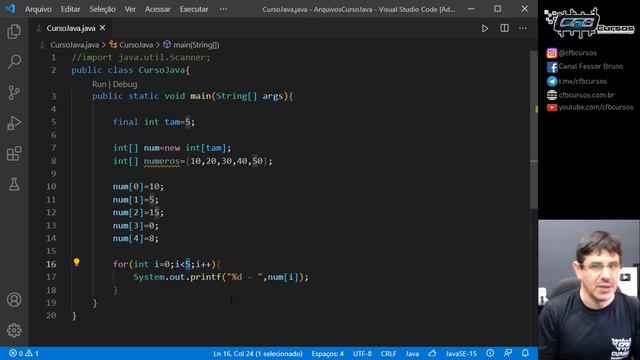Open editor More Actions ellipsis
The image size is (640, 360).
[523, 28]
